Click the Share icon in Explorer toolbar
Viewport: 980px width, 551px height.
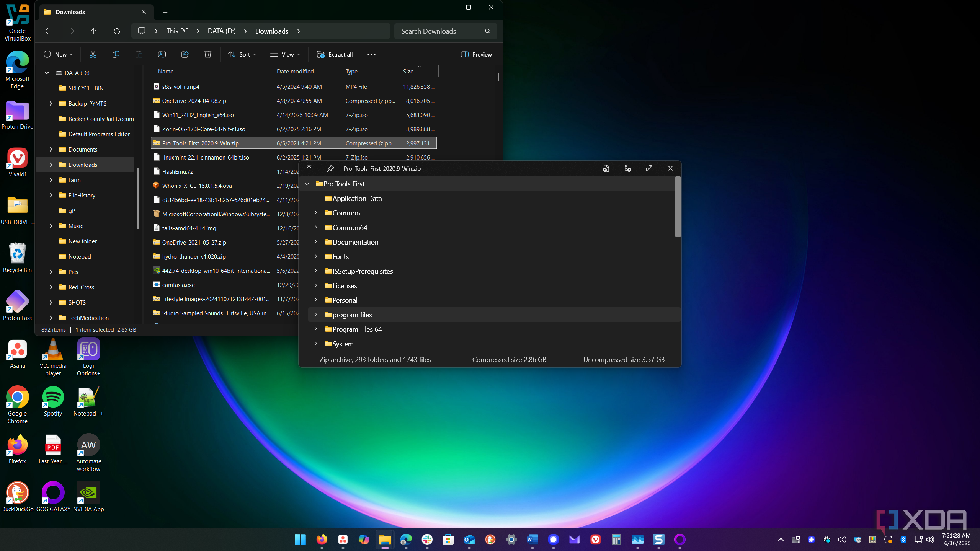(185, 54)
